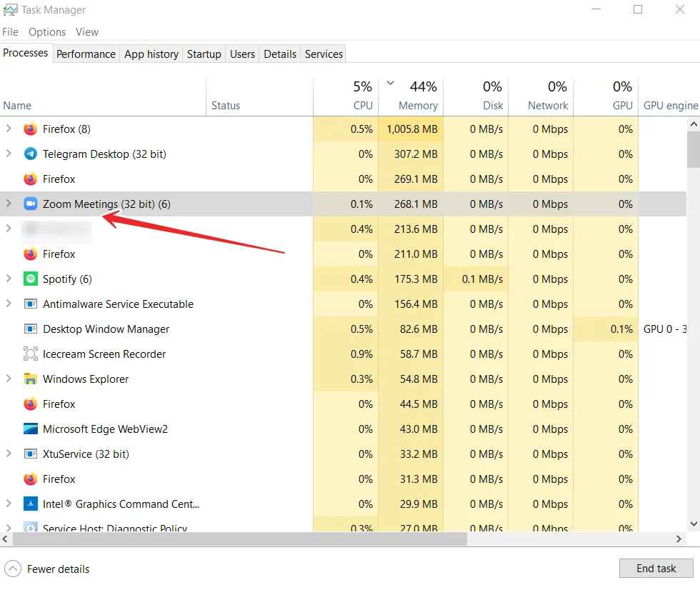700x590 pixels.
Task: Click the Telegram Desktop app icon
Action: (x=30, y=154)
